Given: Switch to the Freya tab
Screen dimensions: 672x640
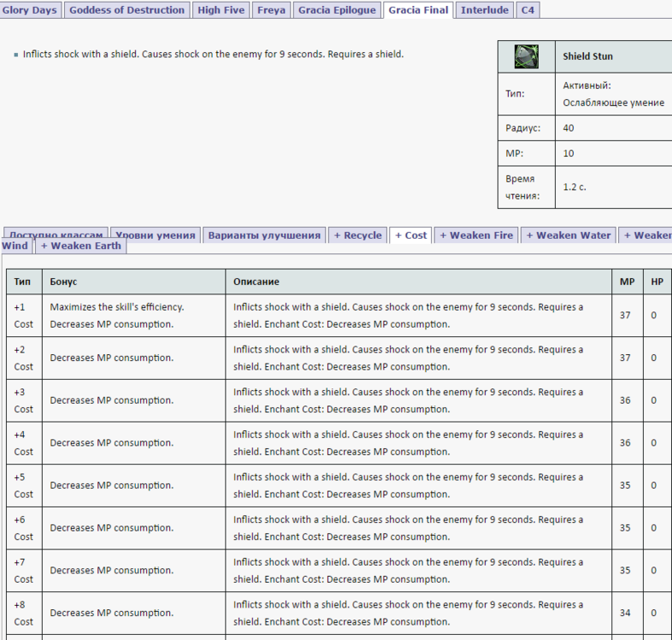Looking at the screenshot, I should pyautogui.click(x=272, y=10).
